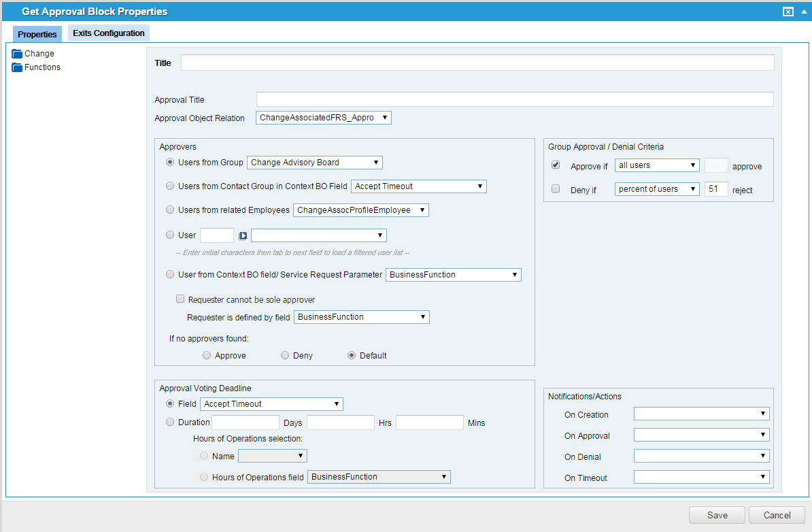Viewport: 812px width, 532px height.
Task: Click the Functions folder icon in sidebar
Action: pos(17,67)
